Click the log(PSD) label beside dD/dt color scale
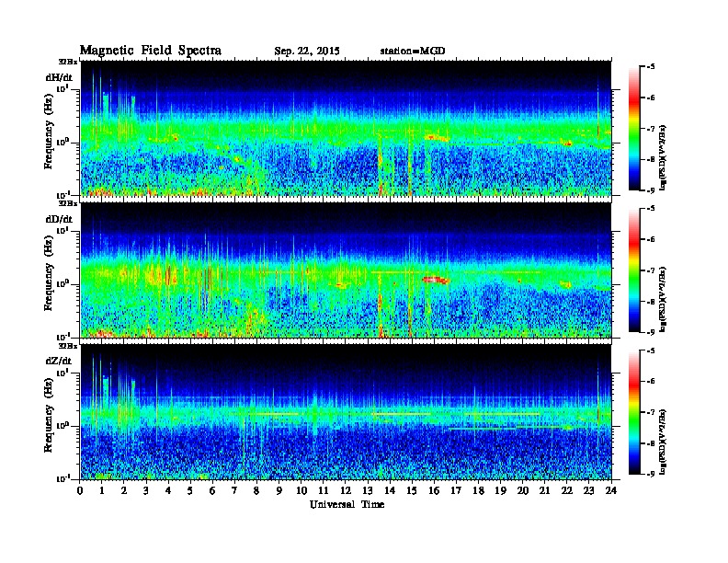This screenshot has width=728, height=563. (x=663, y=299)
